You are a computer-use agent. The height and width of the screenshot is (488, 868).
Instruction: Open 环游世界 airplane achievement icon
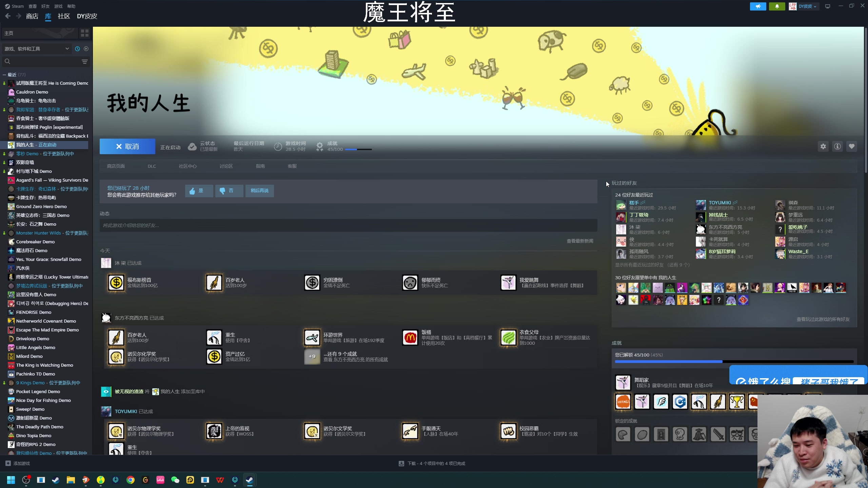[x=312, y=338]
